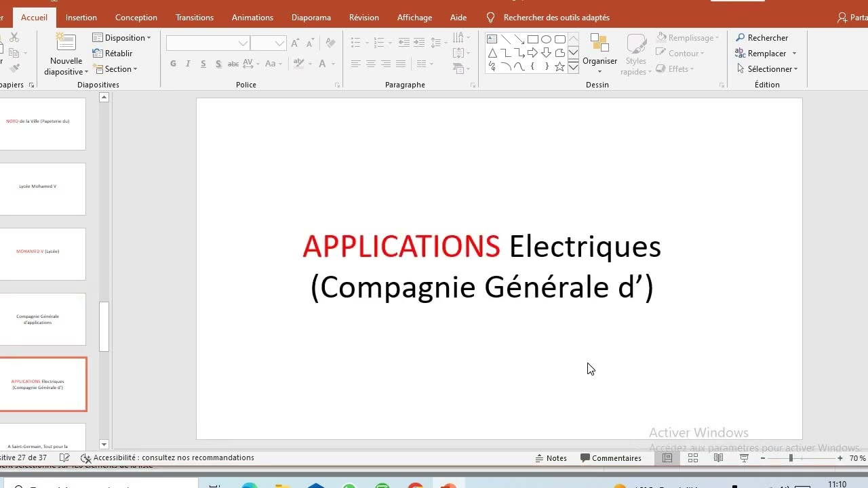This screenshot has height=488, width=868.
Task: Click the zoom in plus button
Action: tap(840, 458)
